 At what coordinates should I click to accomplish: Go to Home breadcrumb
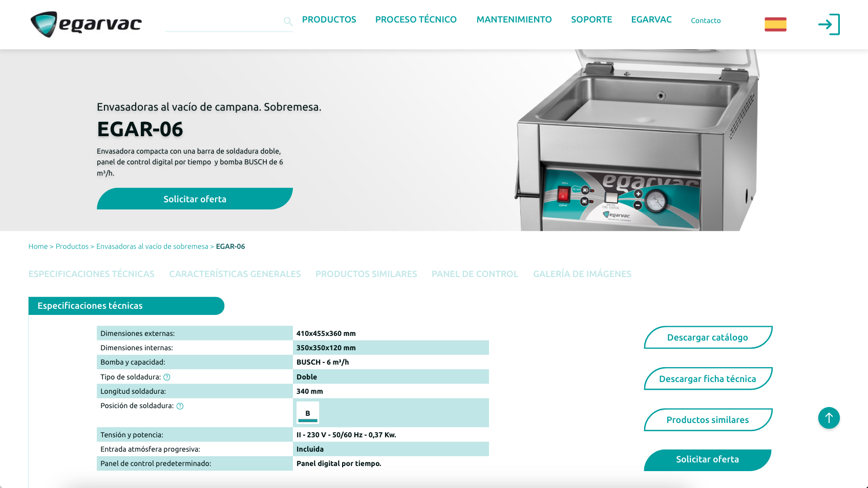(x=38, y=246)
